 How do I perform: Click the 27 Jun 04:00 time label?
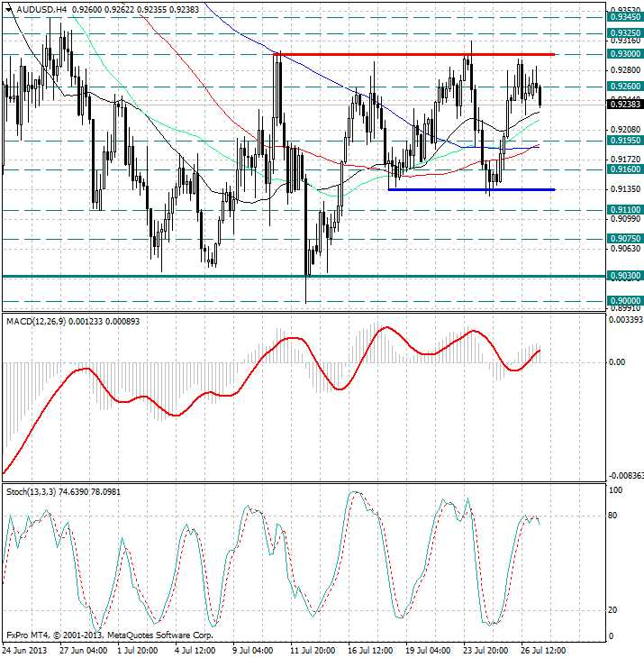(83, 651)
